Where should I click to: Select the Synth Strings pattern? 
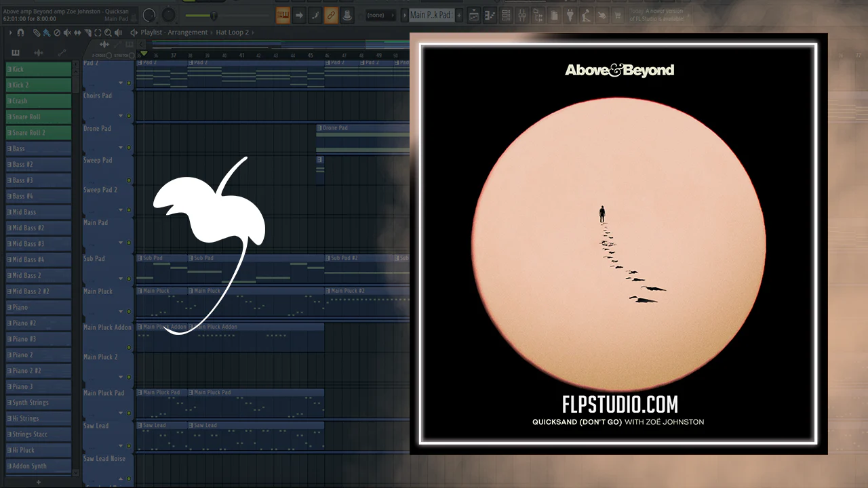(x=39, y=403)
